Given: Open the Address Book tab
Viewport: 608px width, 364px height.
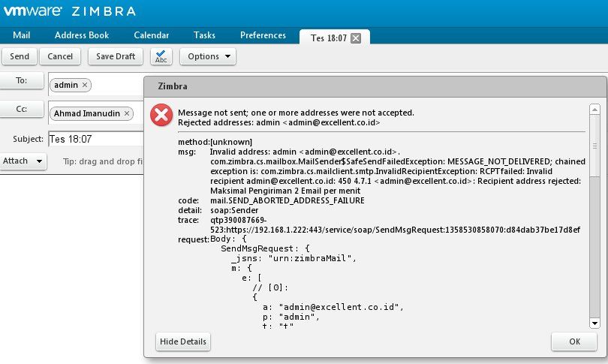Looking at the screenshot, I should [x=82, y=35].
